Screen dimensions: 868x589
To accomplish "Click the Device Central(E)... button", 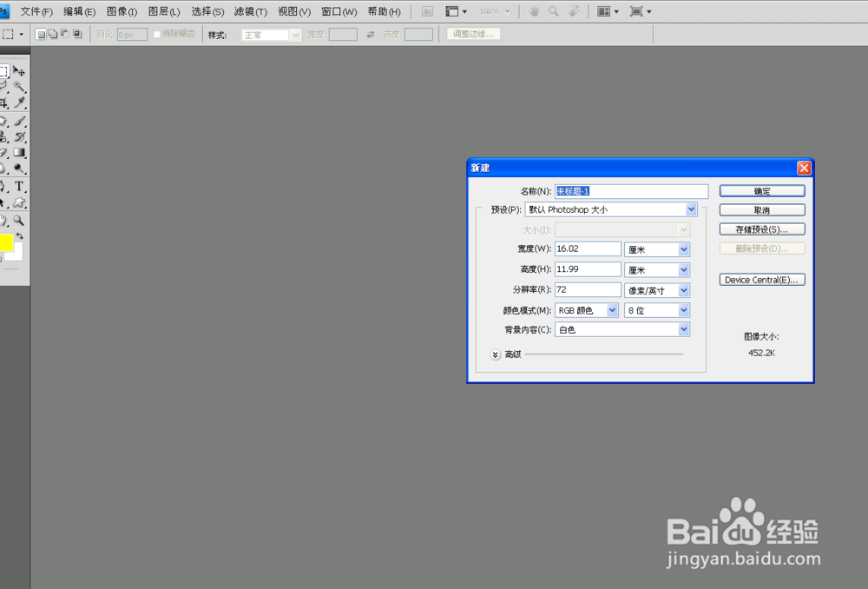I will coord(762,280).
